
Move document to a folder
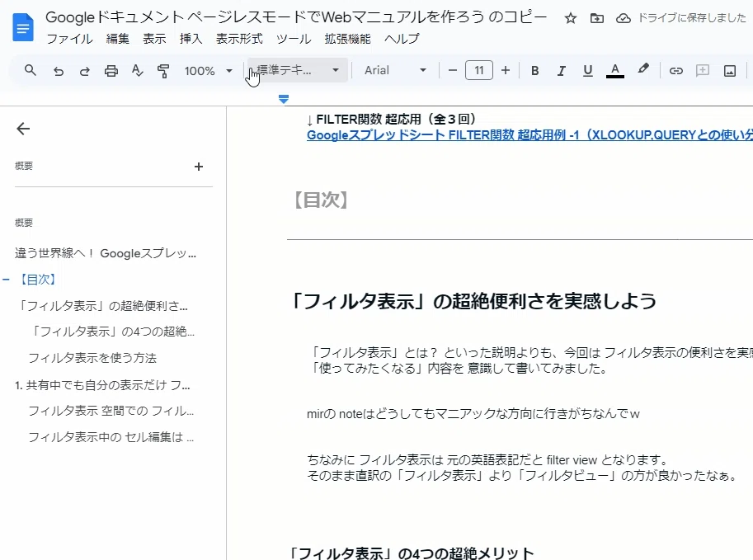tap(597, 18)
